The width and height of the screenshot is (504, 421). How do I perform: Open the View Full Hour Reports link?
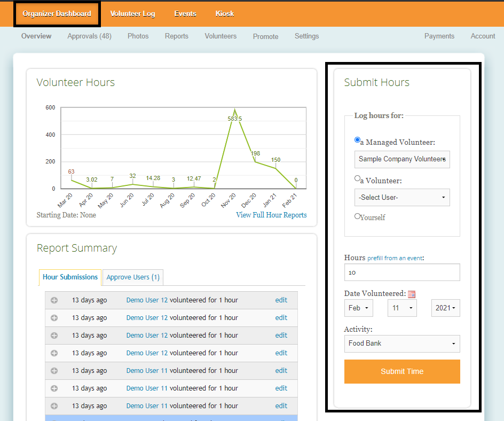(271, 215)
